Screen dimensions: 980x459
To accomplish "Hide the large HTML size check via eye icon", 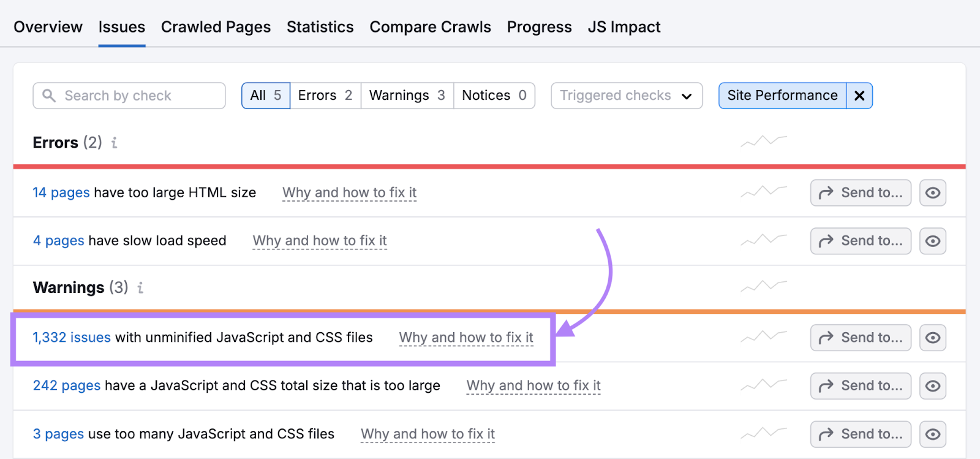I will [932, 192].
